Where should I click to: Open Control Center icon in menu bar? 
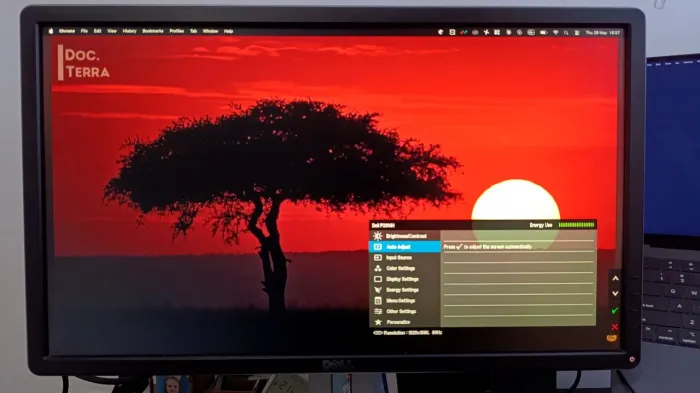point(577,33)
